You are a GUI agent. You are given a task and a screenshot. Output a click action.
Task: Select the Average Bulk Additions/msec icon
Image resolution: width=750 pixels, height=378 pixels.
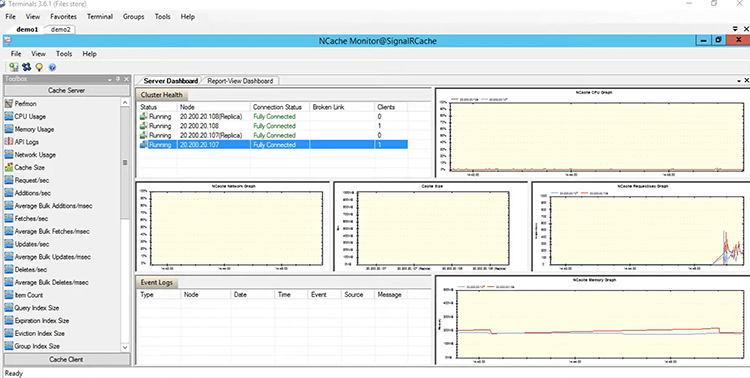(9, 206)
